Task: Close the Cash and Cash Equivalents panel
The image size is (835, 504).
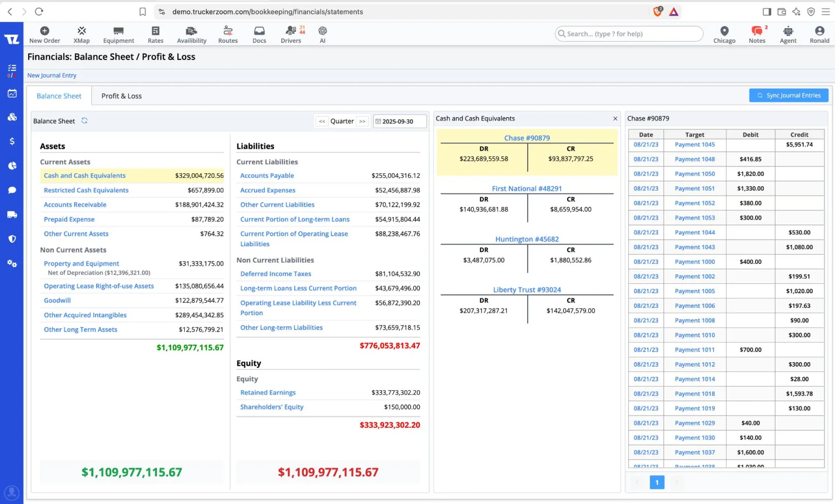Action: pyautogui.click(x=615, y=118)
